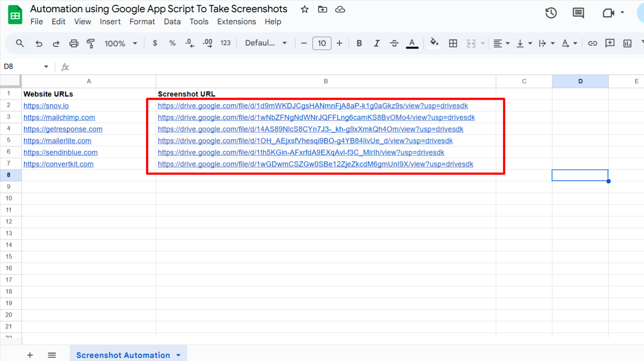Open the Tools menu
Screen dimensions: 644x361
(x=199, y=22)
